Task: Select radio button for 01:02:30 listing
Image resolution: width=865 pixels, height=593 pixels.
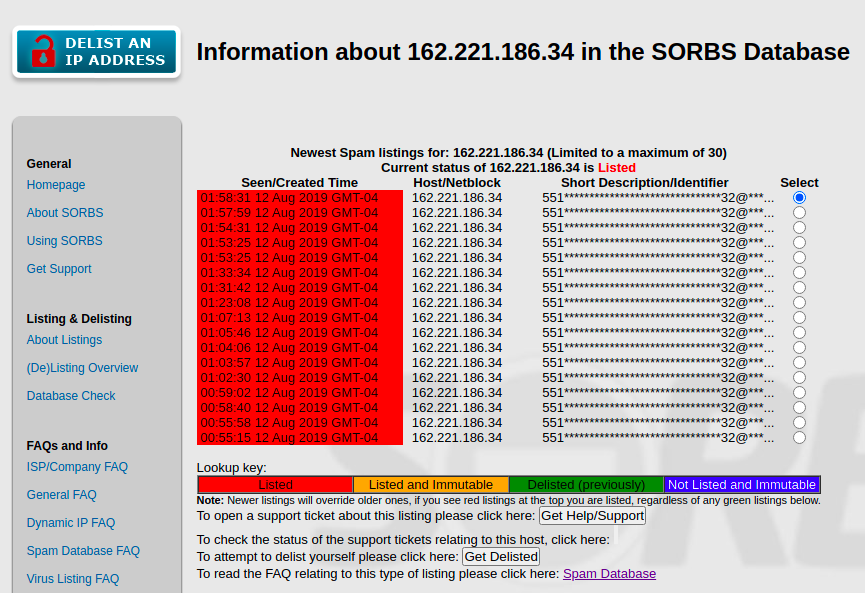Action: click(799, 377)
